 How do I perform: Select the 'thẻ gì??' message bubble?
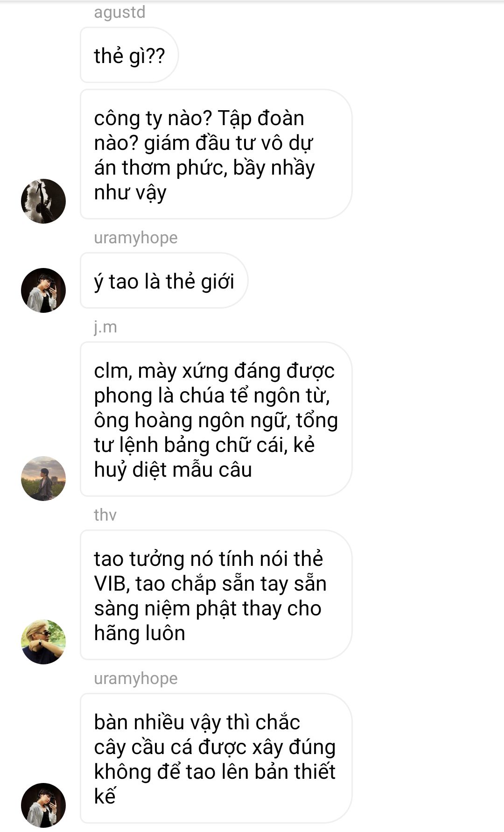[x=129, y=56]
